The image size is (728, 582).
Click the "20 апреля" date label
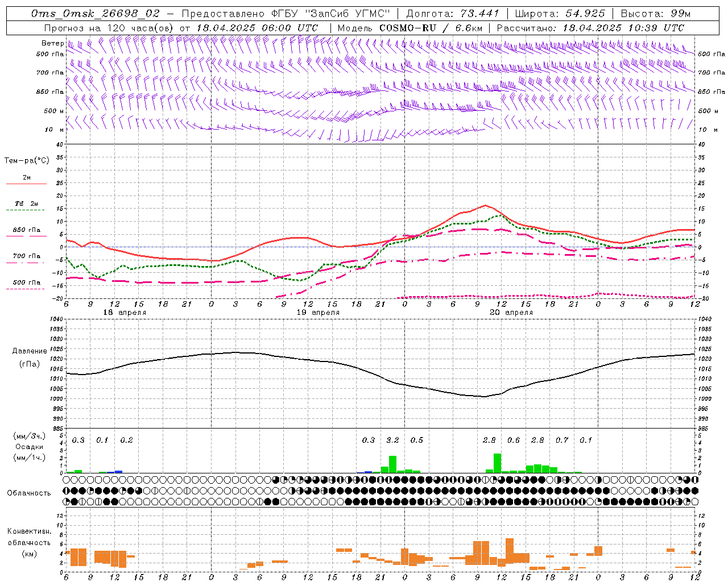click(511, 313)
